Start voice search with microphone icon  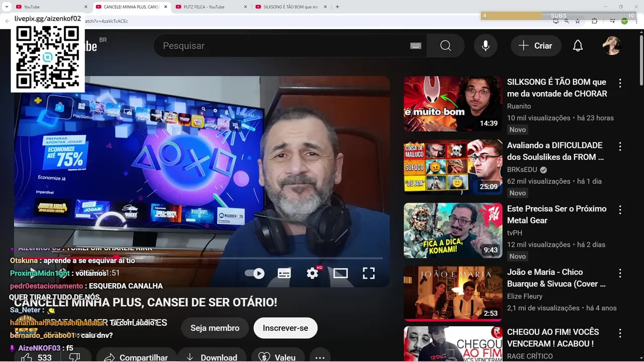(x=486, y=46)
